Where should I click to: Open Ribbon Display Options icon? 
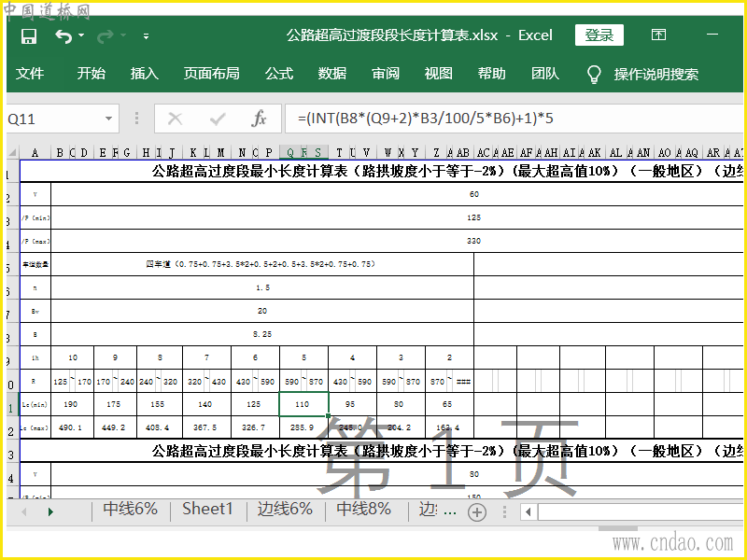[x=658, y=35]
